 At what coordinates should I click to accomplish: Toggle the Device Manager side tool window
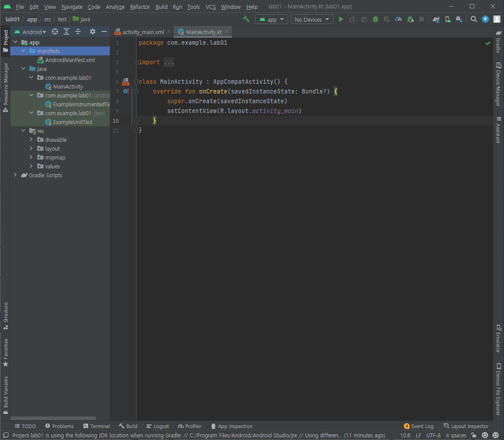coord(498,84)
